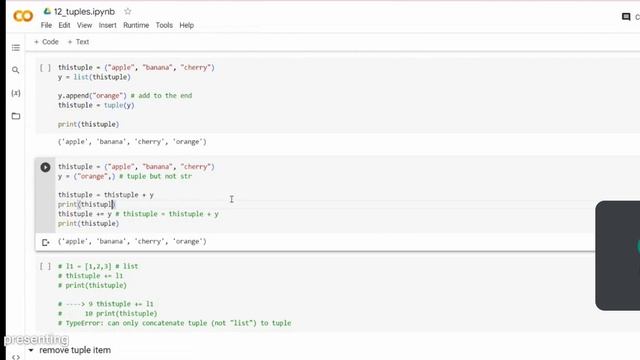Add a new Text cell
Image resolution: width=640 pixels, height=360 pixels.
[x=78, y=42]
